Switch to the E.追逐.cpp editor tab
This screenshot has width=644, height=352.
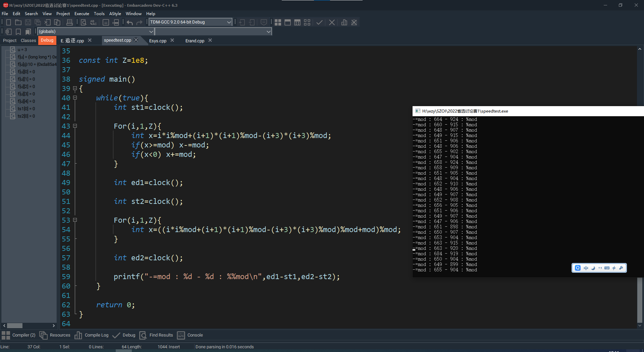(x=72, y=41)
